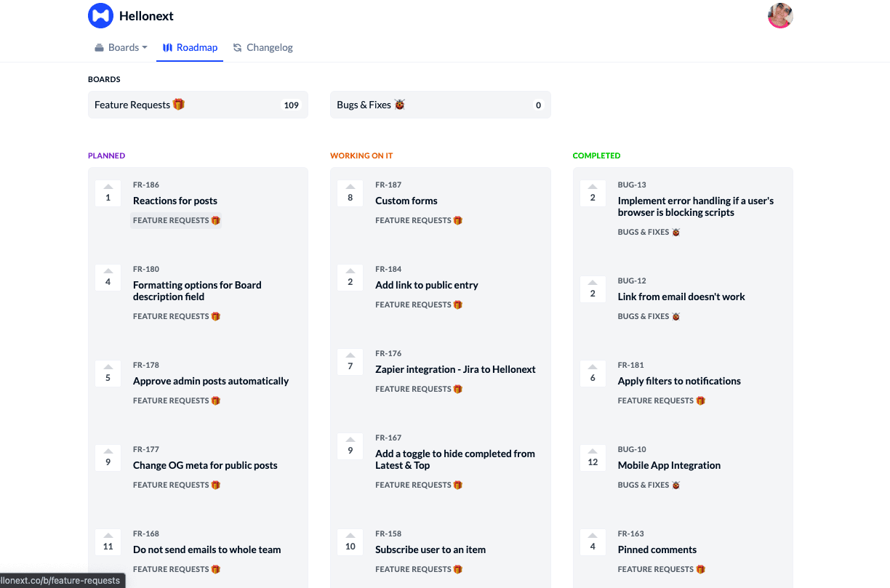Click Bugs & Fixes tag under Mobile App Integration

[x=649, y=485]
